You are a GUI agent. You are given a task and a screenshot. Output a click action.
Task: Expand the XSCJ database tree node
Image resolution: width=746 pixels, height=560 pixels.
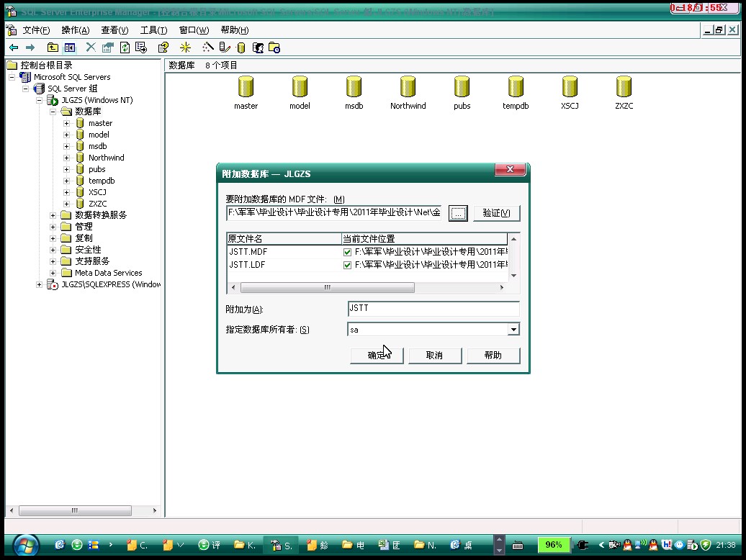(x=66, y=192)
